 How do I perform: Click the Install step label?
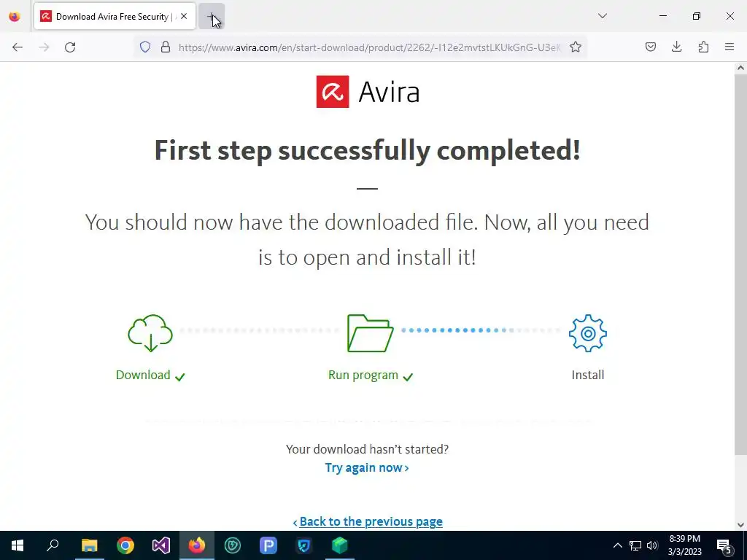(x=588, y=375)
